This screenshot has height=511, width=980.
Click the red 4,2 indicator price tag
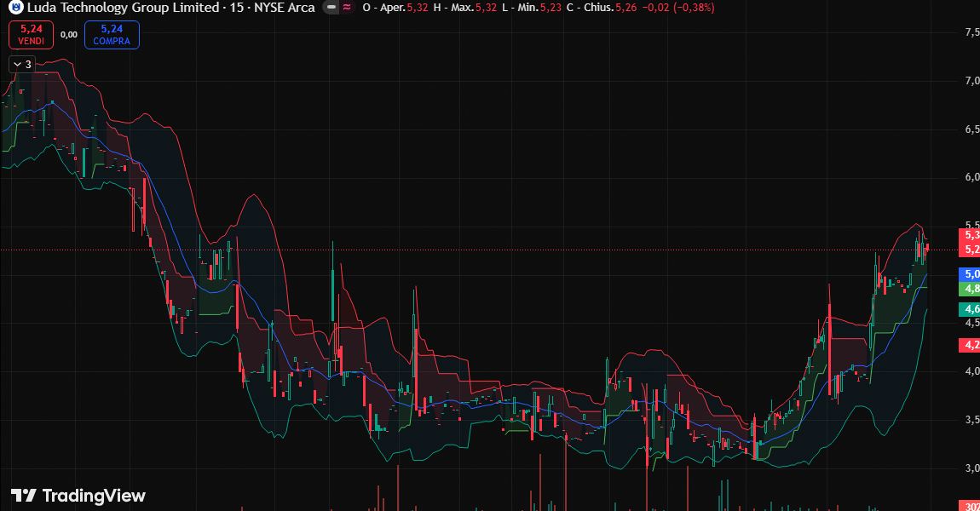pyautogui.click(x=970, y=345)
